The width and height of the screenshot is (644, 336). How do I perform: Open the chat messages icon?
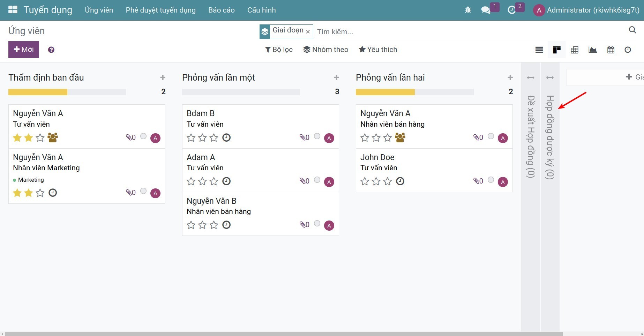click(x=486, y=10)
